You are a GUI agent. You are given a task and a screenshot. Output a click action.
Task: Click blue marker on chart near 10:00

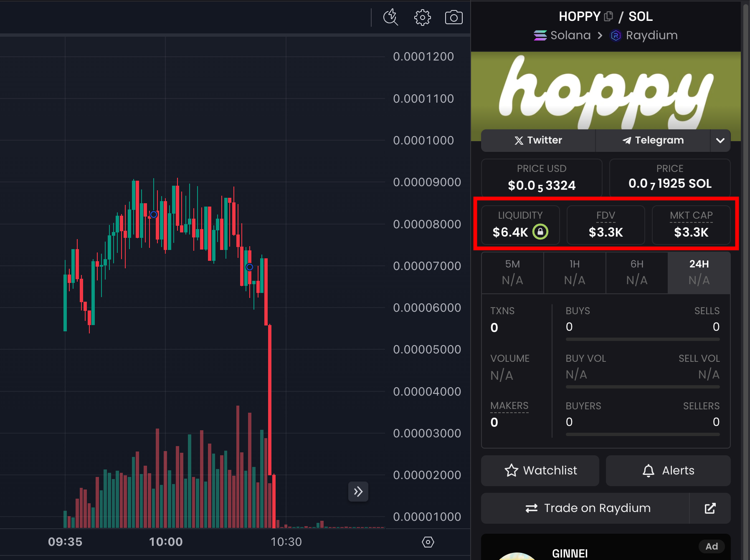[x=154, y=214]
